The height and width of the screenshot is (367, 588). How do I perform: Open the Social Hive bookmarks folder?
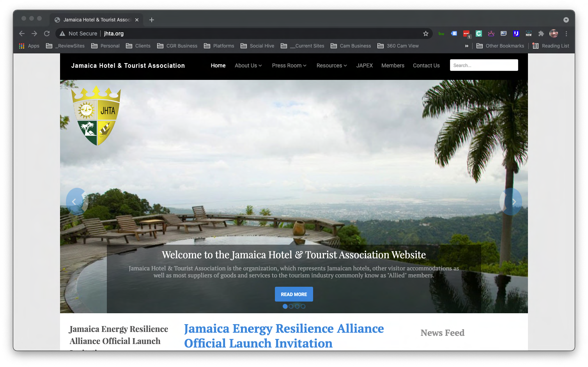[x=257, y=46]
